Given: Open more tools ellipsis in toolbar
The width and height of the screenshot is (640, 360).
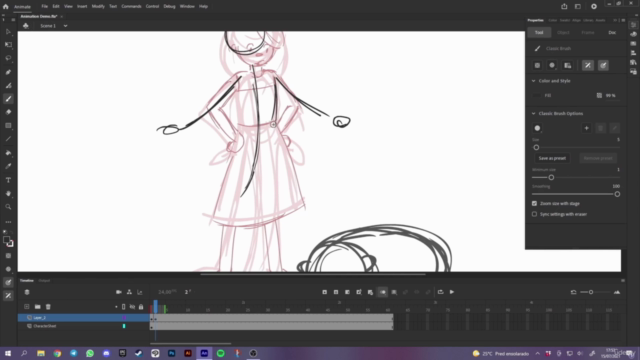Looking at the screenshot, I should pos(8,222).
